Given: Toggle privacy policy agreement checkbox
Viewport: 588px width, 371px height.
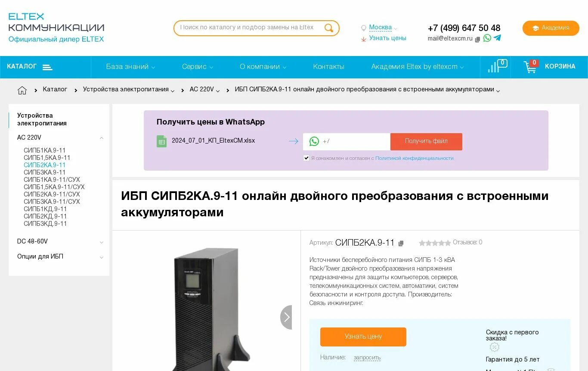Looking at the screenshot, I should [306, 158].
